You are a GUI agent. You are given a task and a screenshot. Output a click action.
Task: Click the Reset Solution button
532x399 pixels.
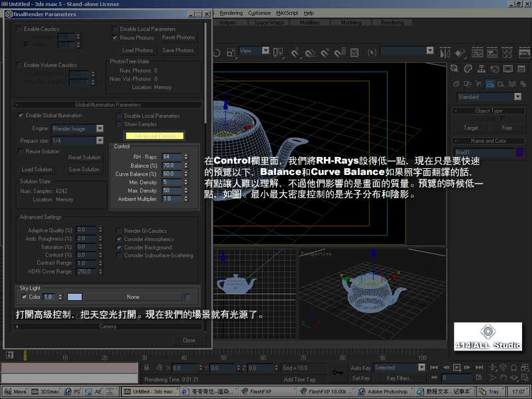click(84, 158)
